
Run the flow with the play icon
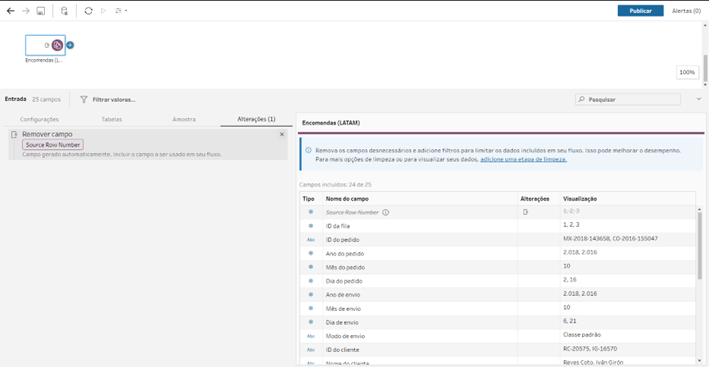[x=103, y=11]
